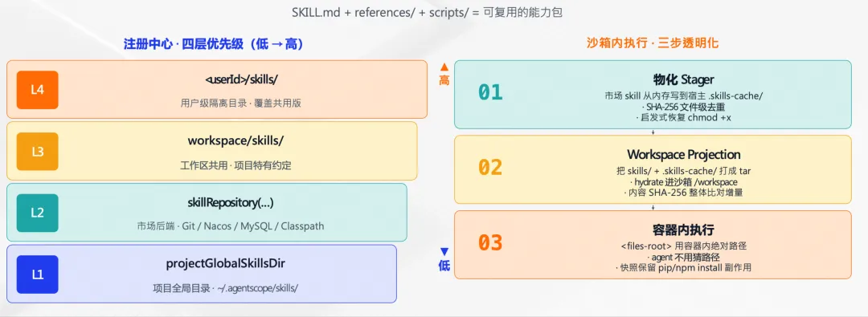This screenshot has height=317, width=868.
Task: Click the blue '低' priority label
Action: [x=444, y=266]
